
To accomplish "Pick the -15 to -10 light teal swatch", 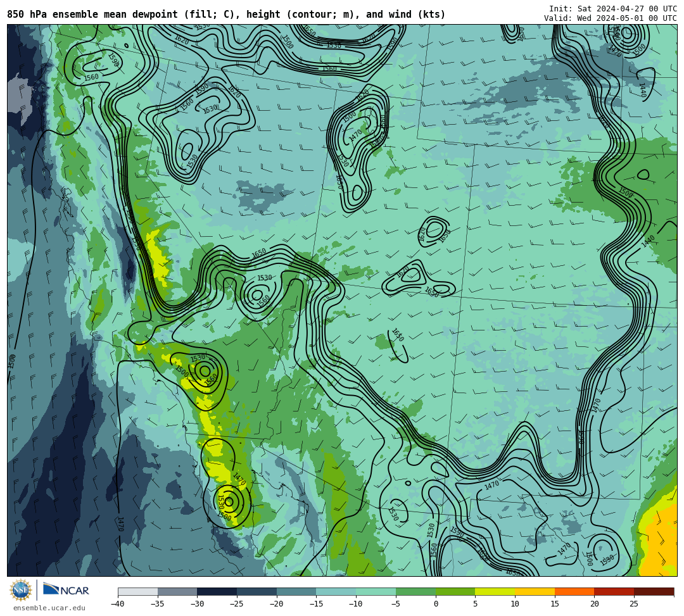I will (336, 591).
